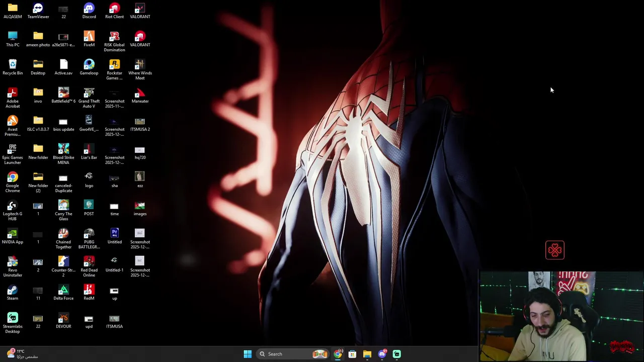This screenshot has width=644, height=362.
Task: Open RISK Global Domination shortcut
Action: [114, 42]
